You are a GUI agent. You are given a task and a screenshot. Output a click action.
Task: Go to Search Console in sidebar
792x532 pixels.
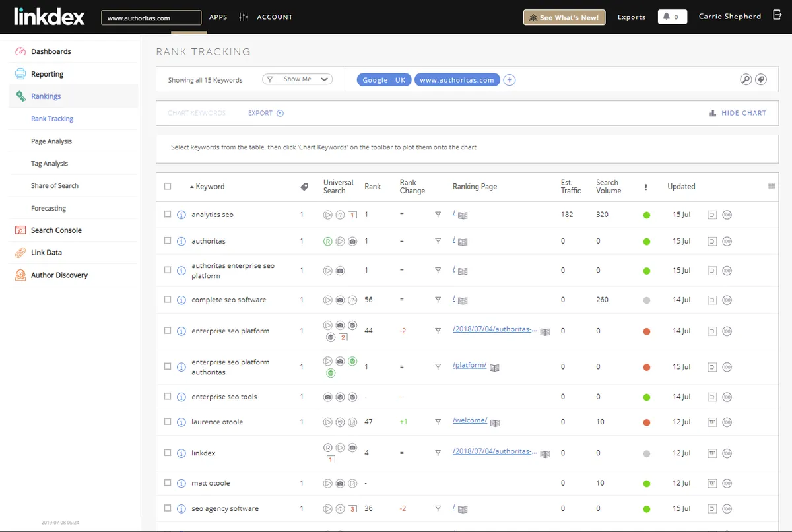coord(56,230)
